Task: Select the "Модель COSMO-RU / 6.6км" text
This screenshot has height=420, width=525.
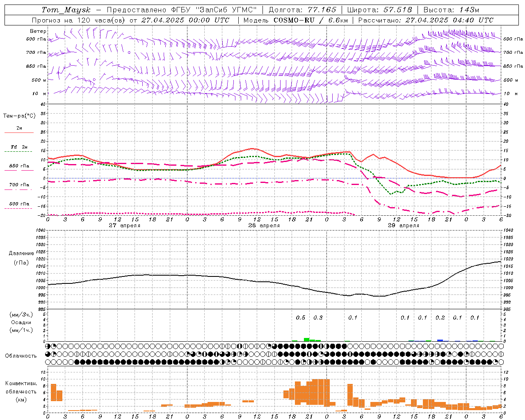Action: tap(295, 20)
